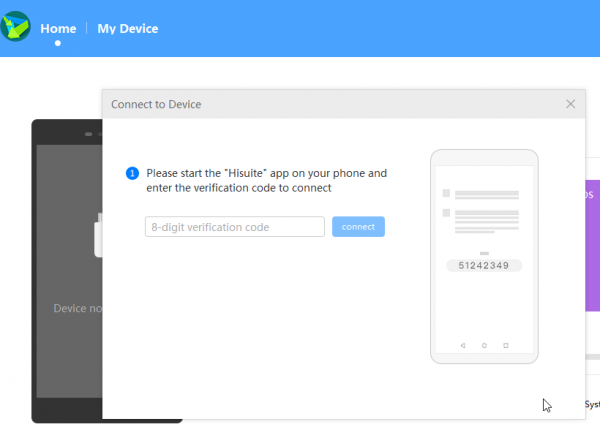Click the home circle icon on illustrated phone
600x427 pixels.
(x=484, y=345)
